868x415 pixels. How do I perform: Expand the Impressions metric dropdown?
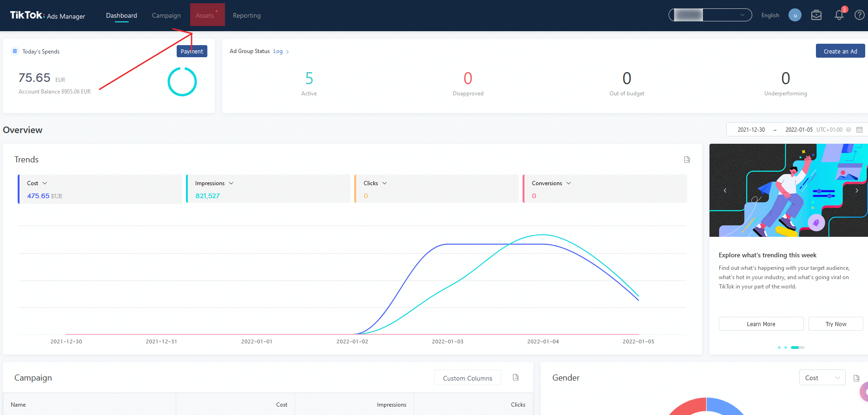231,183
